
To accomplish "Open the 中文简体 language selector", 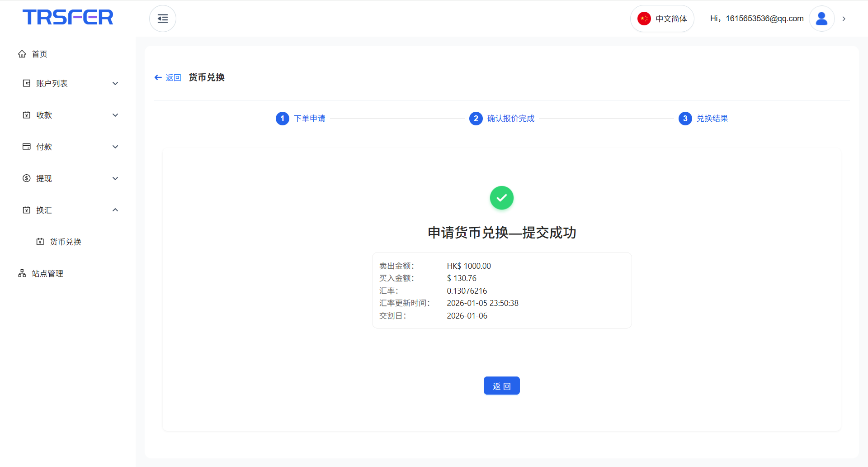I will click(671, 19).
